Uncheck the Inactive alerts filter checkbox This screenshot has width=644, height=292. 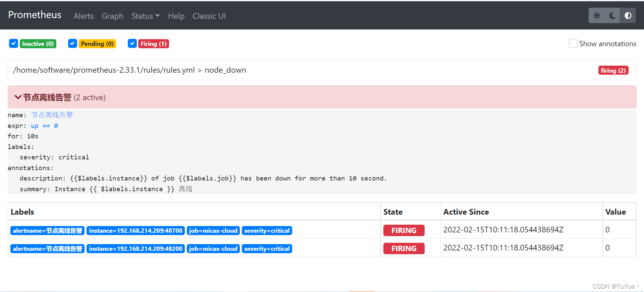pyautogui.click(x=13, y=44)
